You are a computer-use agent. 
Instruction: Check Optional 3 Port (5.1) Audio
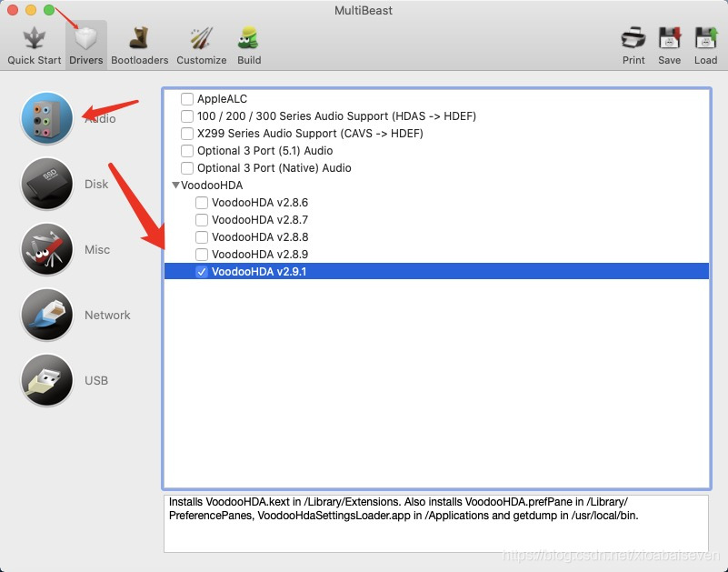coord(187,151)
